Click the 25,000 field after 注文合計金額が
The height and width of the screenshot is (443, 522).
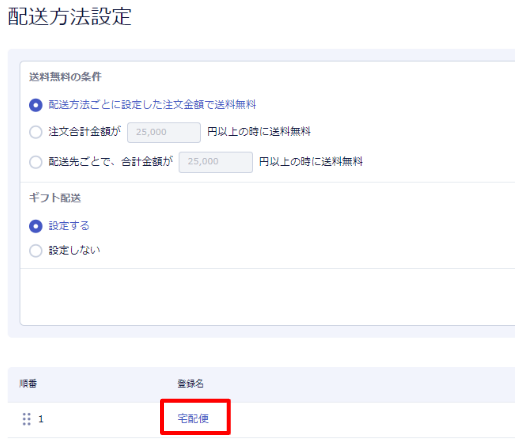pos(164,132)
